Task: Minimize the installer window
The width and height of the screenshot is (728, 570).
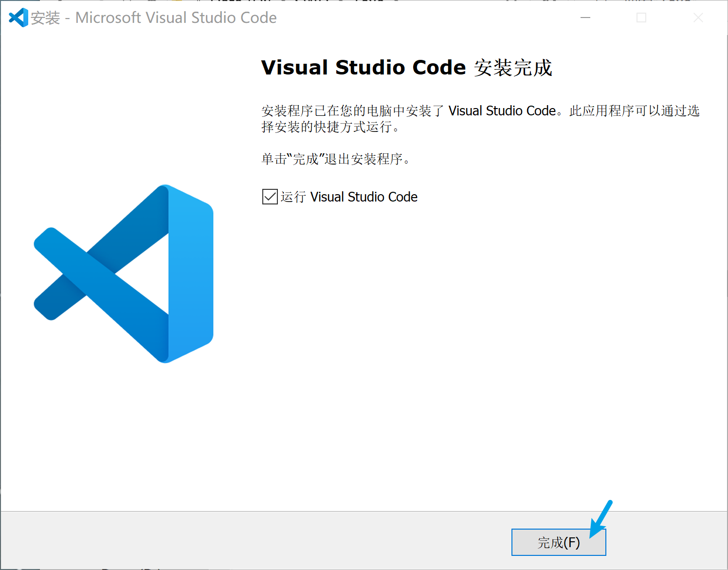Action: tap(585, 18)
